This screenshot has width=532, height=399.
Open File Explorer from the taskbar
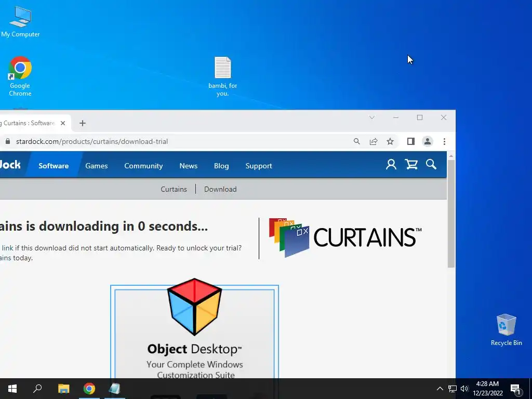tap(63, 389)
